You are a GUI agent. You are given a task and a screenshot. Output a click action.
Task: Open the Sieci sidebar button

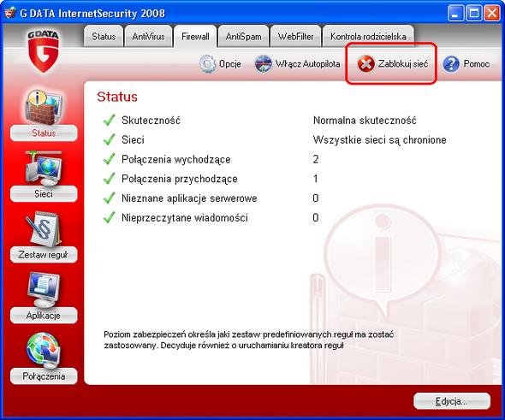pos(44,193)
